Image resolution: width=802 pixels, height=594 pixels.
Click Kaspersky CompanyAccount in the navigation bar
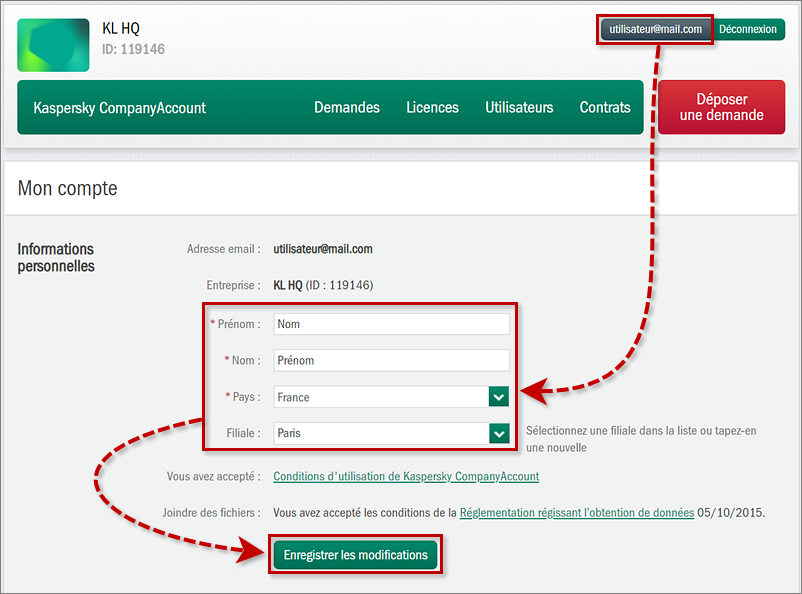pos(120,108)
